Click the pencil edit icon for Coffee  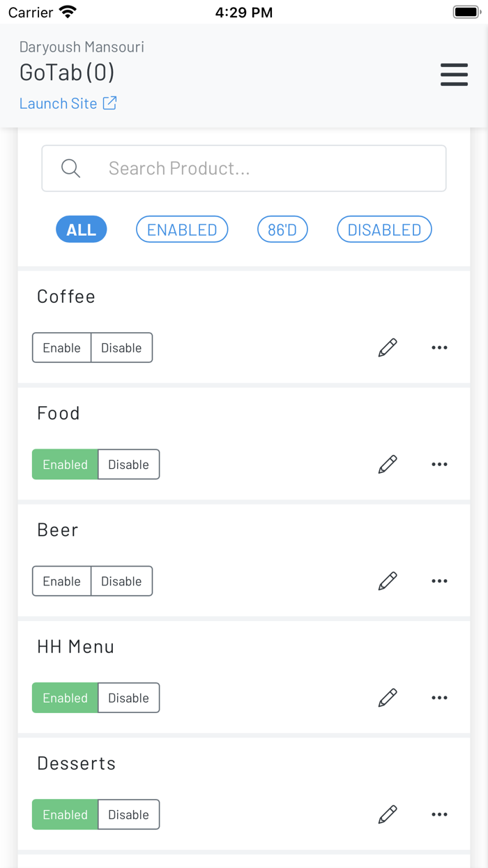pos(388,347)
